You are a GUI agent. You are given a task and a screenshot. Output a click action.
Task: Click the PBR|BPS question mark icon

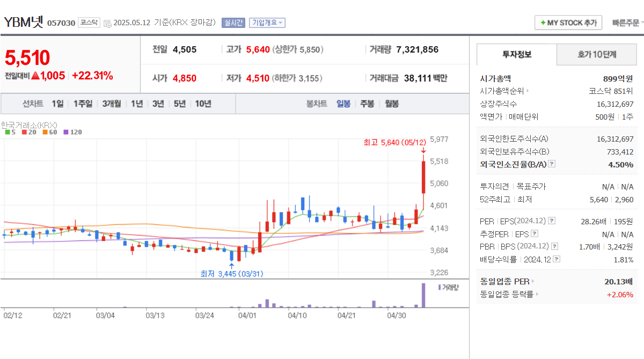(x=554, y=245)
